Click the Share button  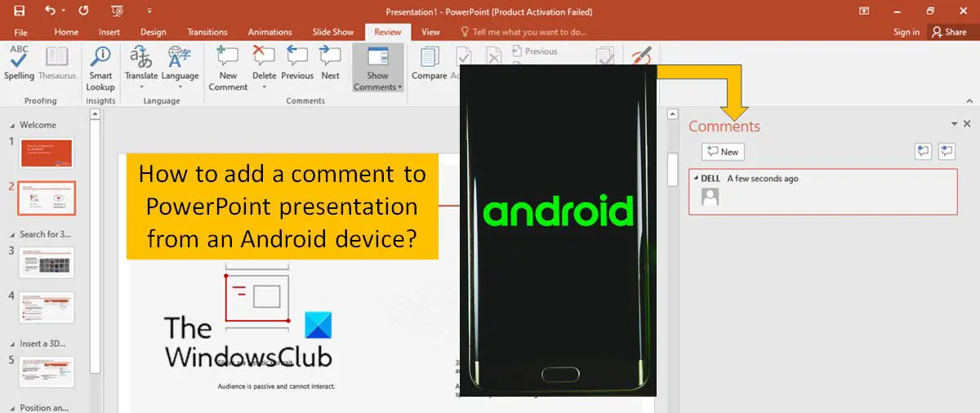[949, 32]
